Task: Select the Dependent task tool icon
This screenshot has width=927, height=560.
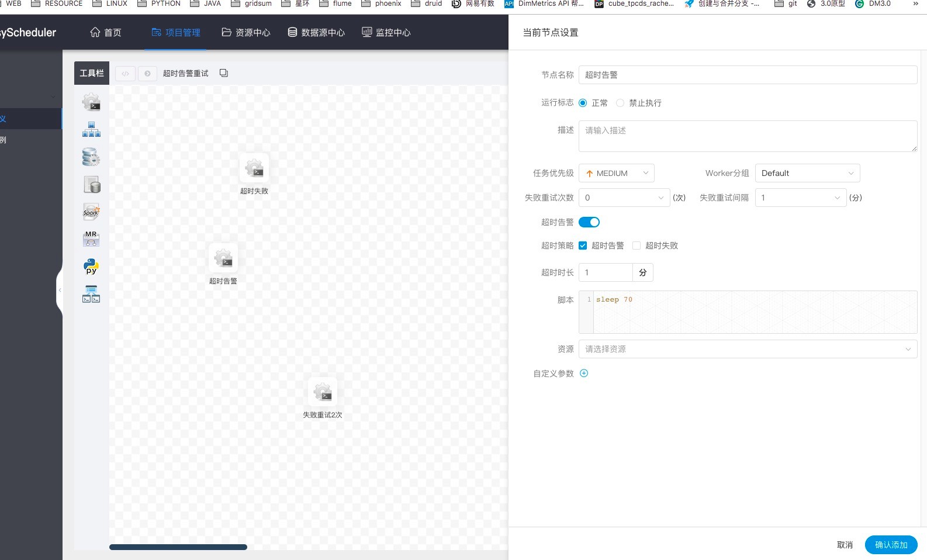Action: [x=91, y=294]
